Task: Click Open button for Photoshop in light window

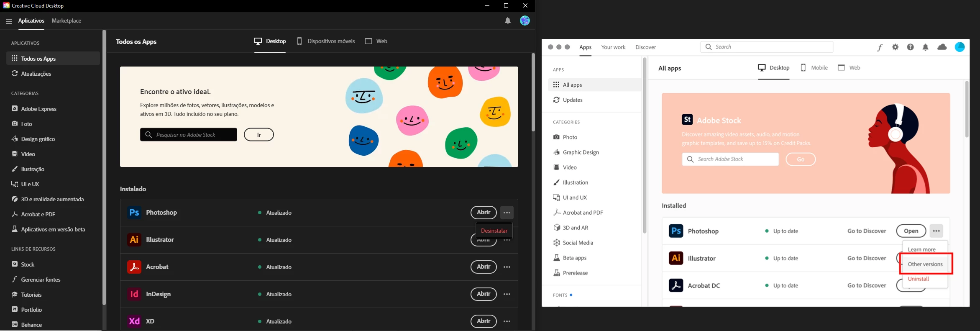Action: click(x=911, y=231)
